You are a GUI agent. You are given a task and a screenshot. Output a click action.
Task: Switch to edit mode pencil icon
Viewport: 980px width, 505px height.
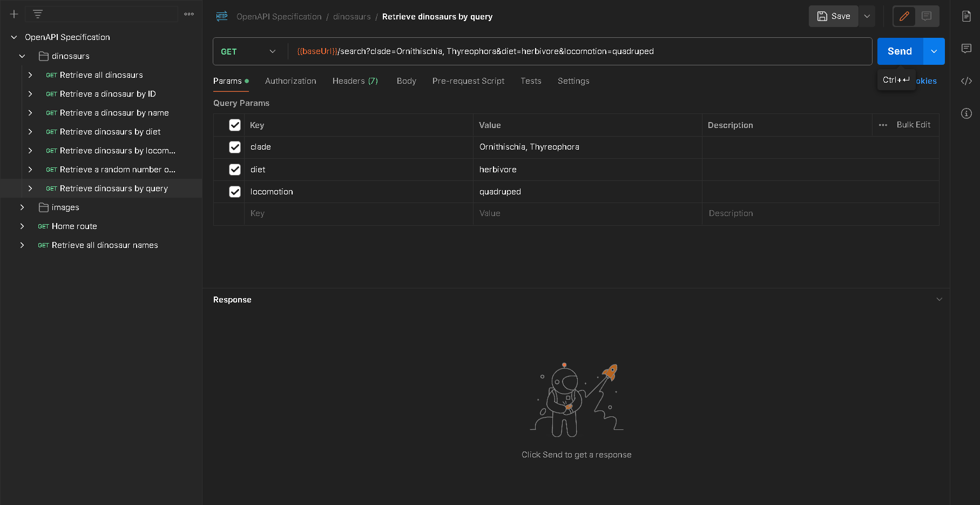tap(904, 16)
